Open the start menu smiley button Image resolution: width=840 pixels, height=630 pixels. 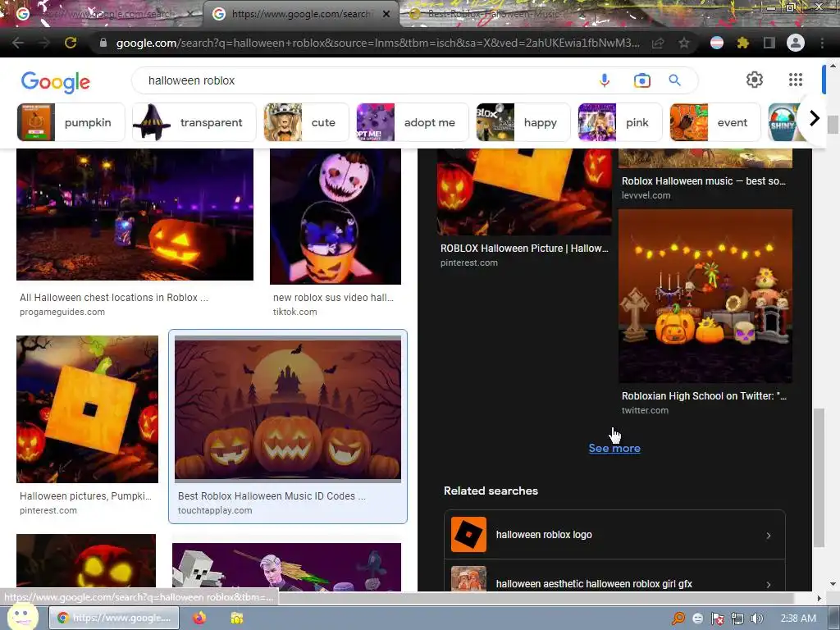tap(22, 616)
